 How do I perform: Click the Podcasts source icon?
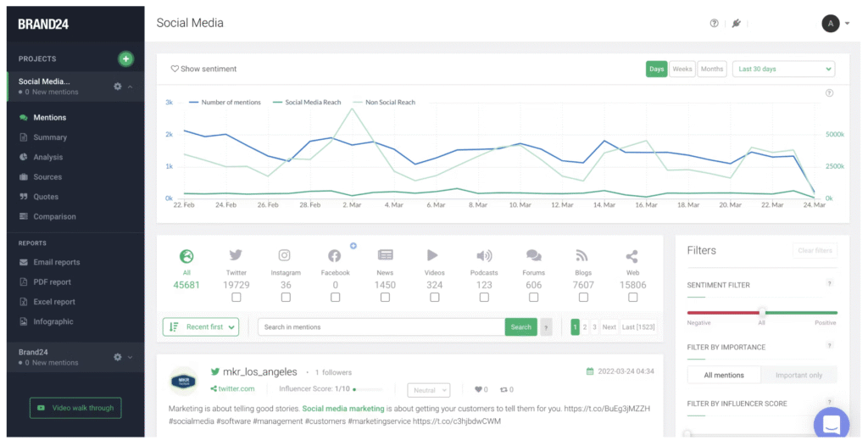pos(484,255)
